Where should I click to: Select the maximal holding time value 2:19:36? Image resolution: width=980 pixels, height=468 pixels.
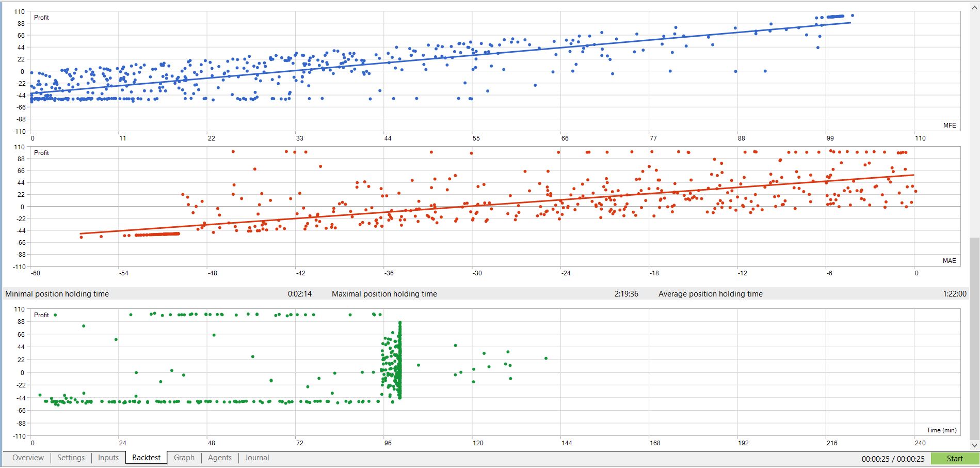pos(626,294)
